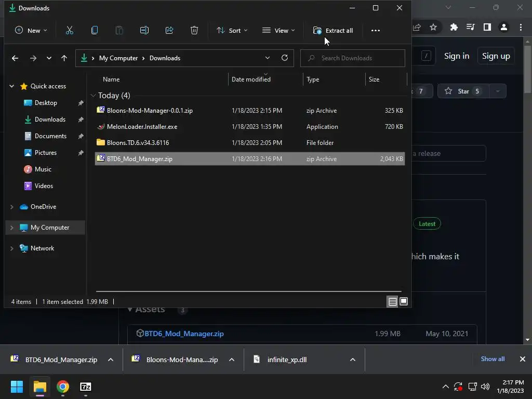Select Bloons-Mod-Manager-0.0.1.zip file
Viewport: 532px width, 399px height.
(x=250, y=111)
